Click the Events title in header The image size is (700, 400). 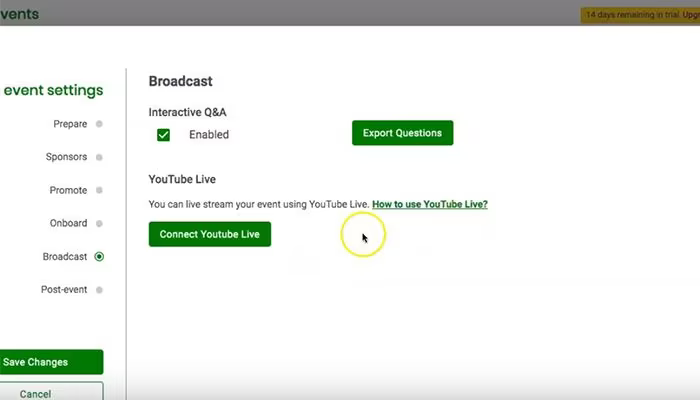[19, 14]
